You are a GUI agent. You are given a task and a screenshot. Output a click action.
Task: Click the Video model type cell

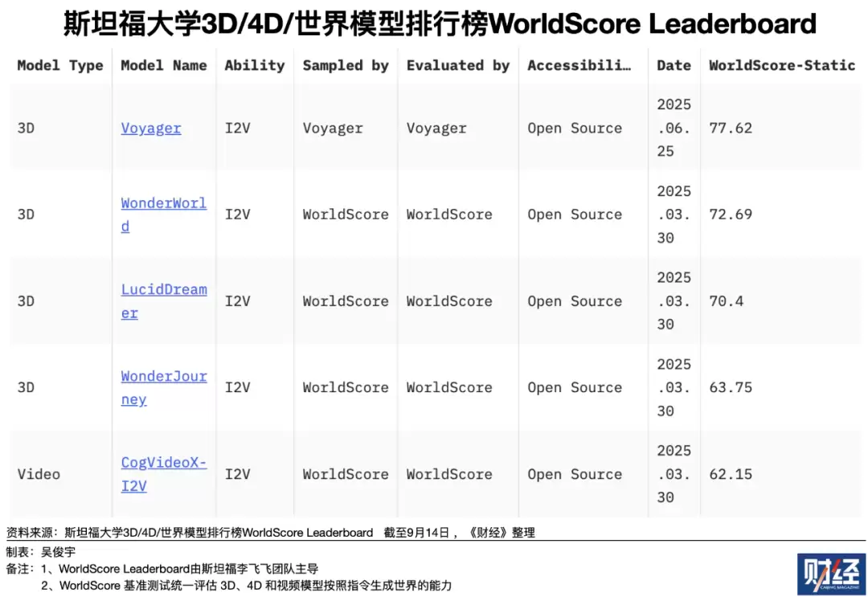click(39, 474)
